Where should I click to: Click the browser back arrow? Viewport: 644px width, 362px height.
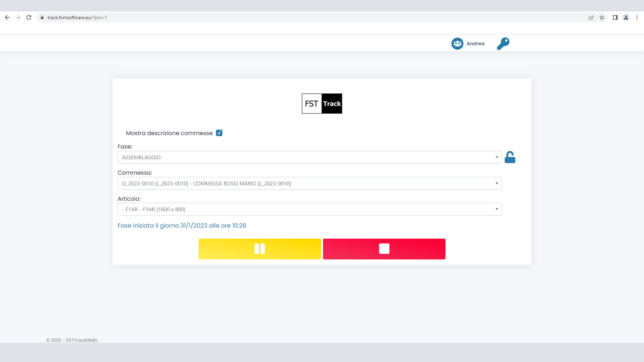(x=7, y=17)
